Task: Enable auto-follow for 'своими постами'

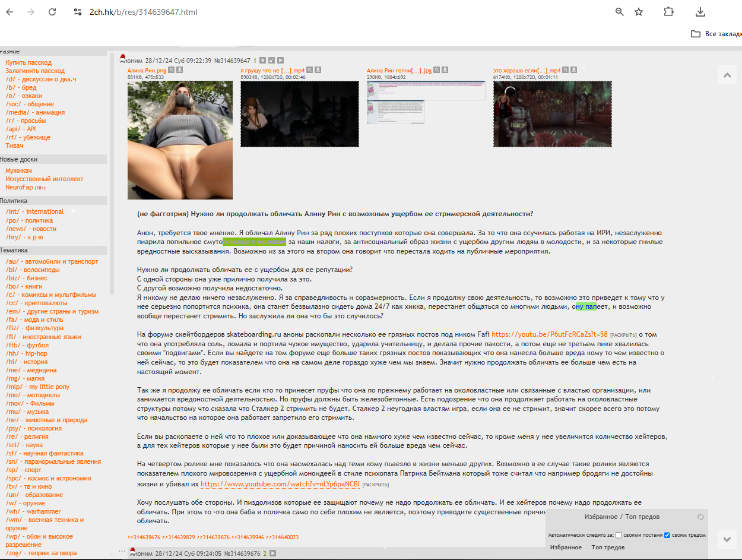Action: point(619,535)
